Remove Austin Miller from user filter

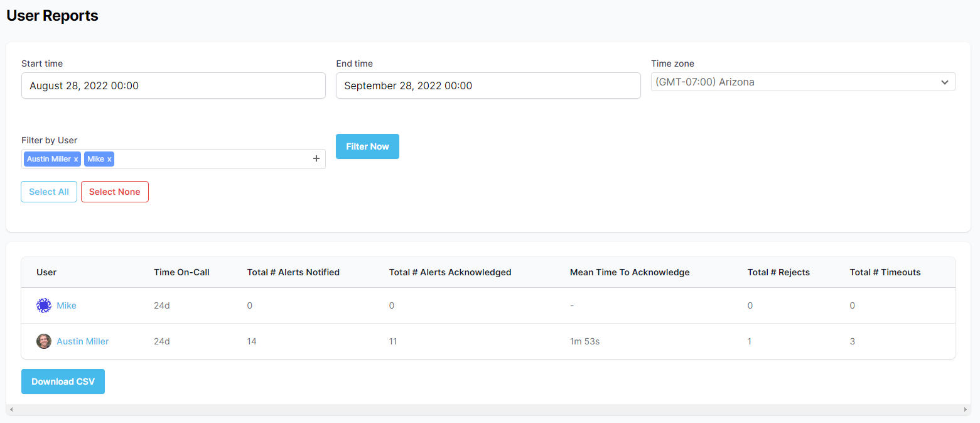point(76,160)
